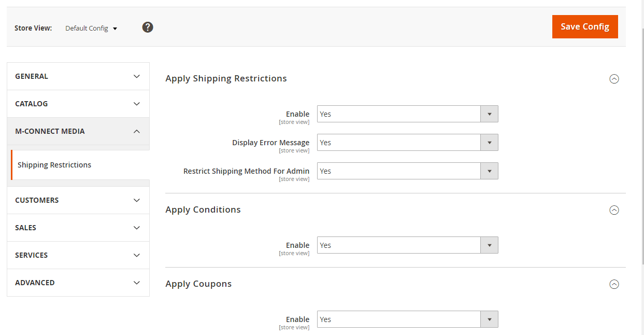This screenshot has width=644, height=335.
Task: Collapse the Apply Shipping Restrictions section icon
Action: click(614, 79)
